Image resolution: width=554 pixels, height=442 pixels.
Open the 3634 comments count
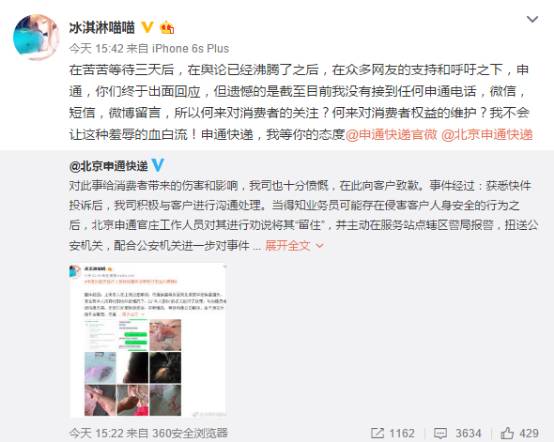[468, 434]
